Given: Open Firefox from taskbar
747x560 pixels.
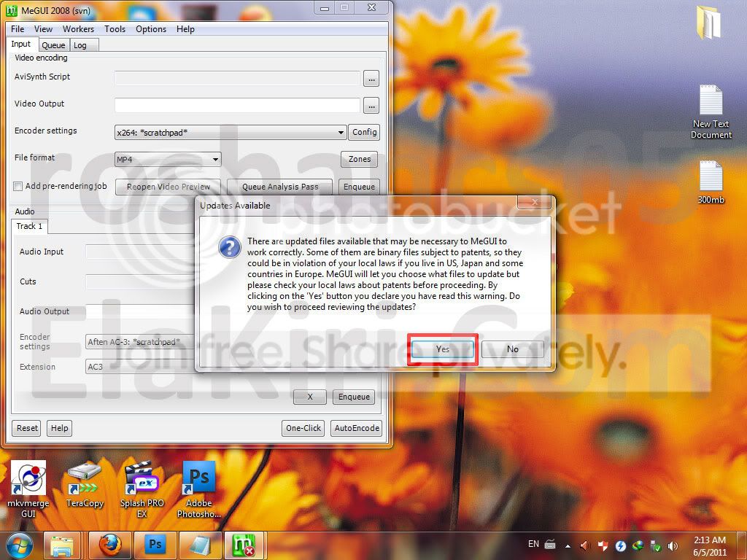Looking at the screenshot, I should coord(110,545).
